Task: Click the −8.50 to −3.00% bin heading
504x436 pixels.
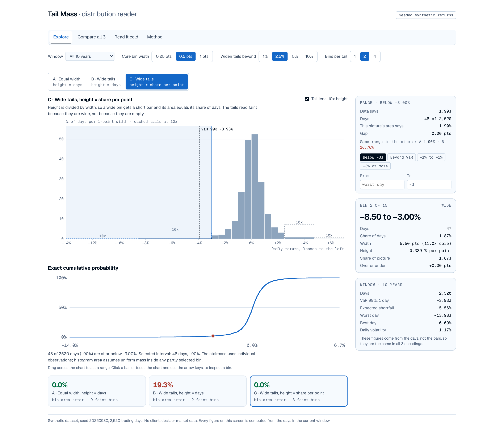Action: (x=390, y=217)
